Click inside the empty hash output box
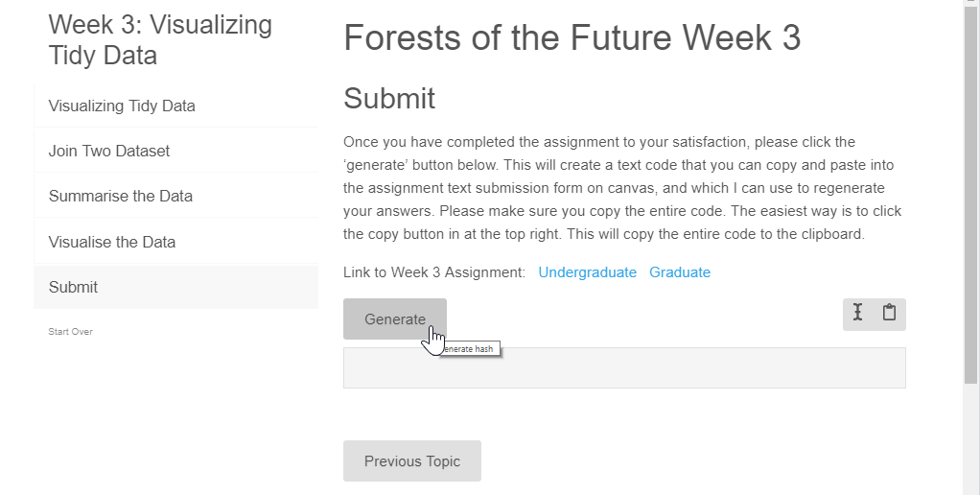The image size is (980, 495). click(x=623, y=367)
